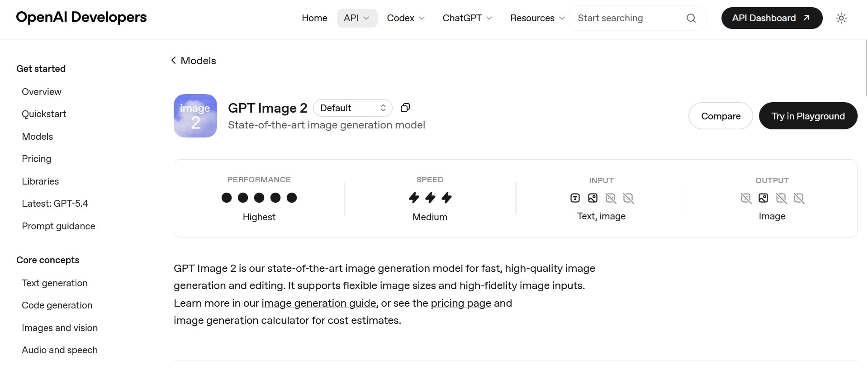The height and width of the screenshot is (370, 868).
Task: Open Text generation in the sidebar
Action: coord(55,283)
